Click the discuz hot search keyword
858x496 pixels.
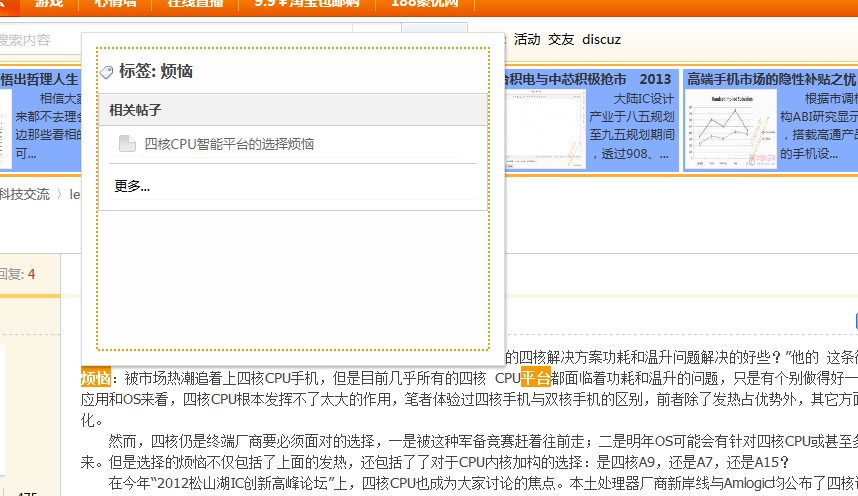tap(601, 40)
